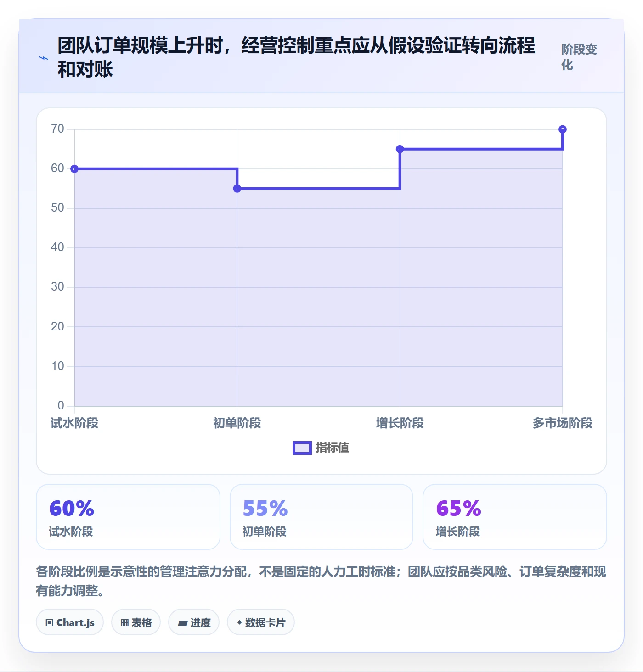Click the 表格 tag chip
643x672 pixels.
[136, 622]
